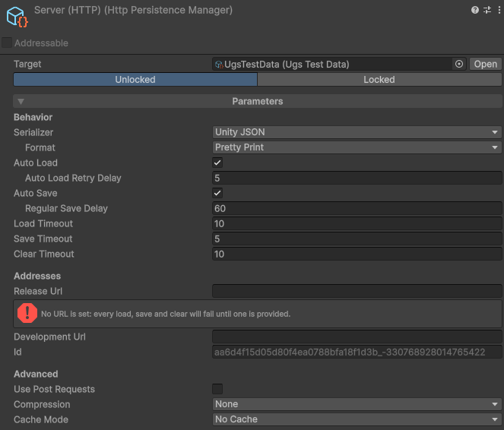Open the Cache Mode dropdown
The width and height of the screenshot is (504, 430).
[357, 419]
